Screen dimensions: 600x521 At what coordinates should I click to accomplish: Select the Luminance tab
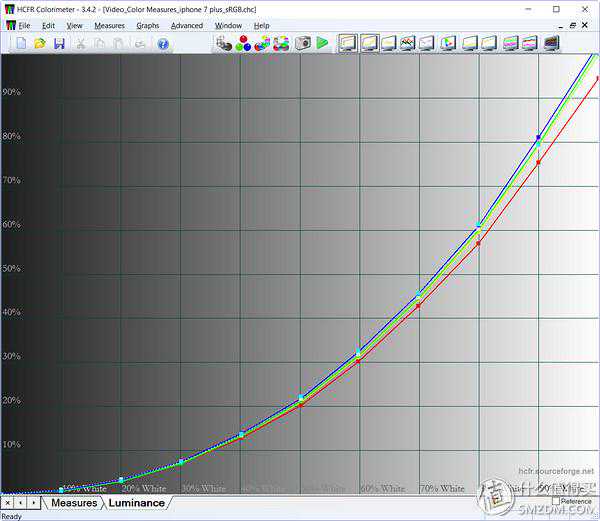136,503
